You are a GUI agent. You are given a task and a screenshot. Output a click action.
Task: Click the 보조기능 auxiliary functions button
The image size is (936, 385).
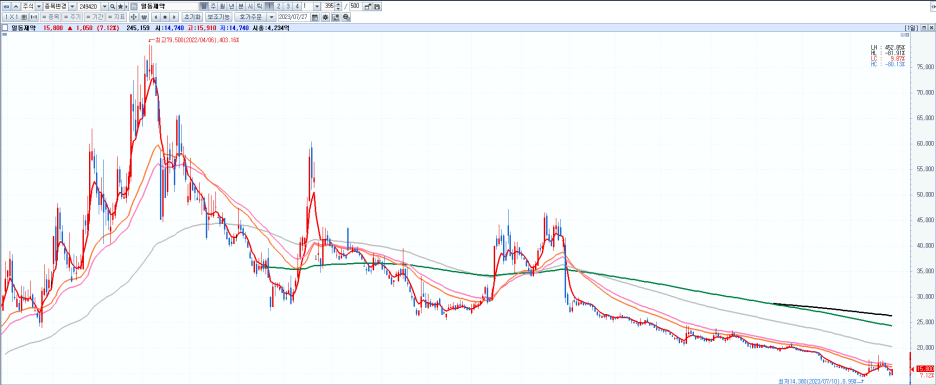click(218, 17)
